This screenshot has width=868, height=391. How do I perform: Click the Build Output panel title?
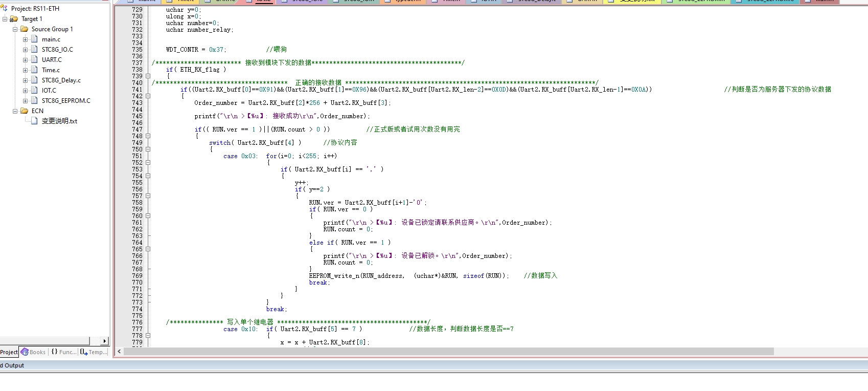coord(12,365)
